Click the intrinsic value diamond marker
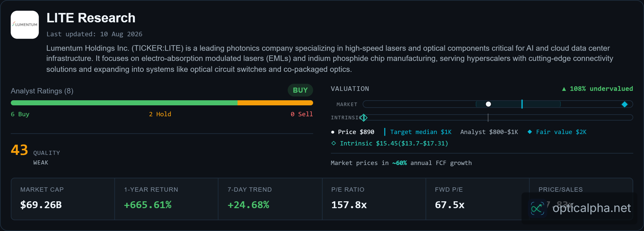The width and height of the screenshot is (644, 231). point(364,118)
